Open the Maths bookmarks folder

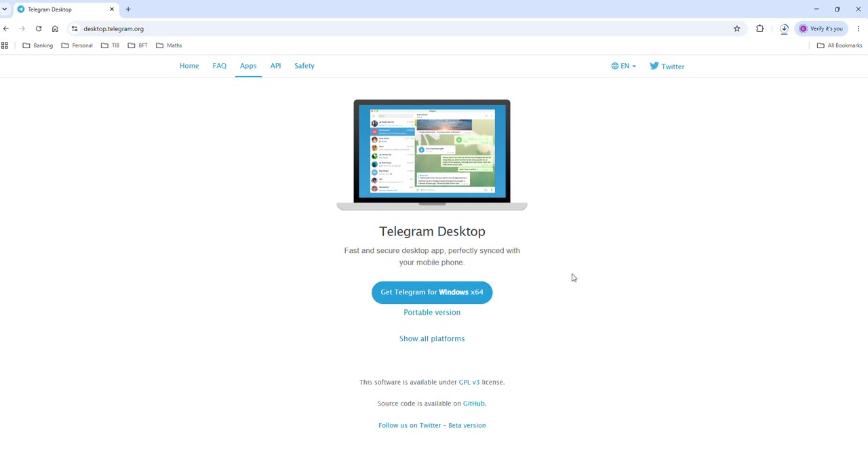pyautogui.click(x=169, y=45)
